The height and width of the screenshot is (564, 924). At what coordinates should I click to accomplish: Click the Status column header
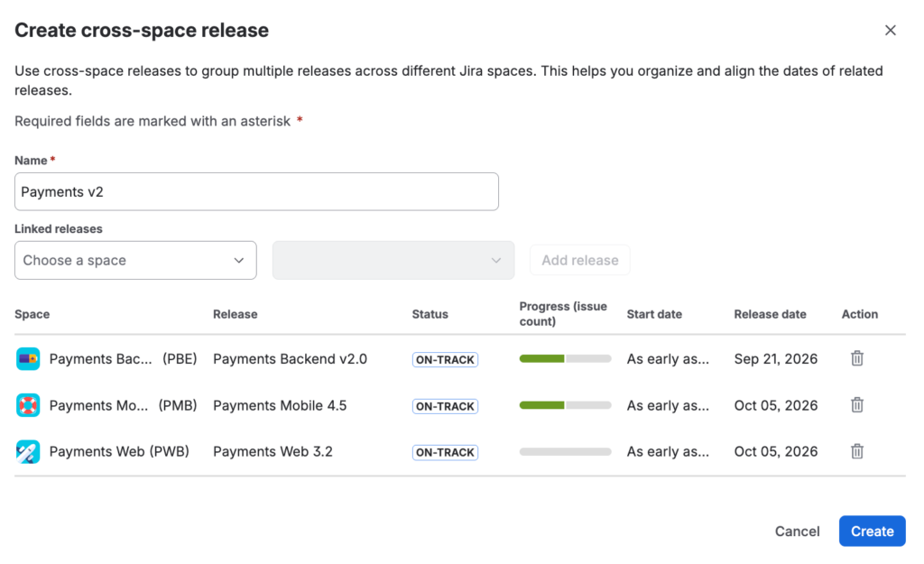[430, 314]
